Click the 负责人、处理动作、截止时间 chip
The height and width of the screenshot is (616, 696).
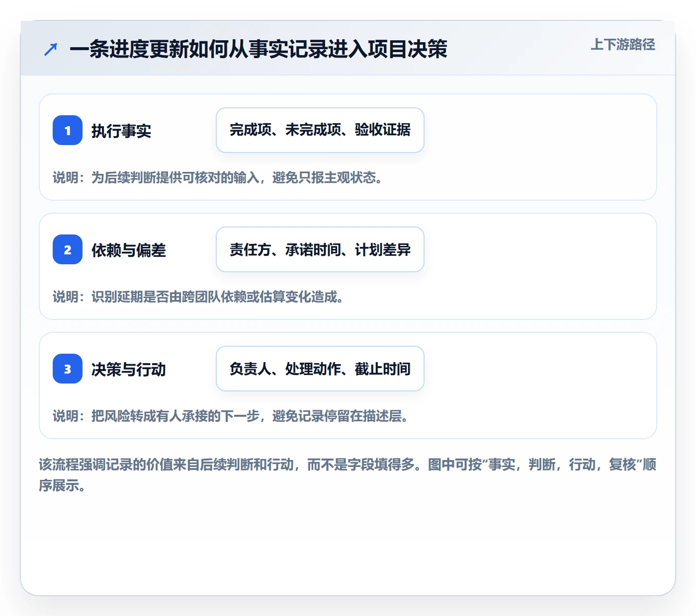320,369
